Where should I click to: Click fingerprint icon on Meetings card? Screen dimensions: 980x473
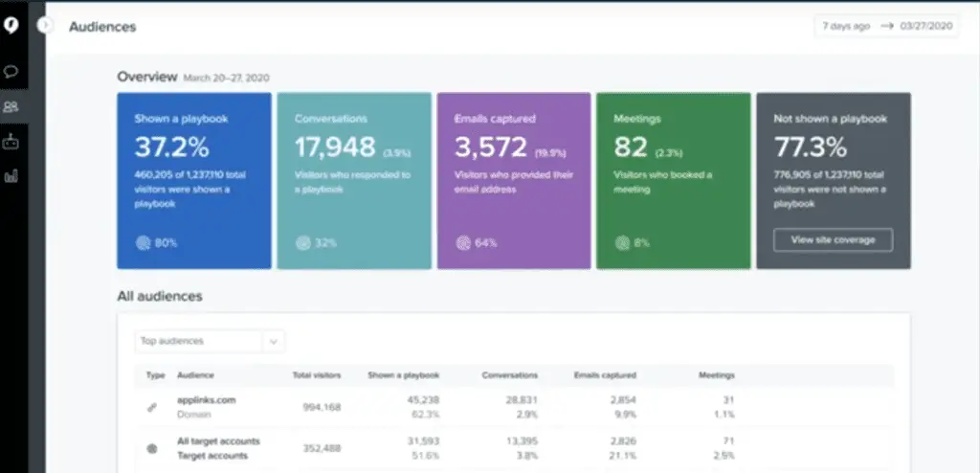click(x=620, y=243)
